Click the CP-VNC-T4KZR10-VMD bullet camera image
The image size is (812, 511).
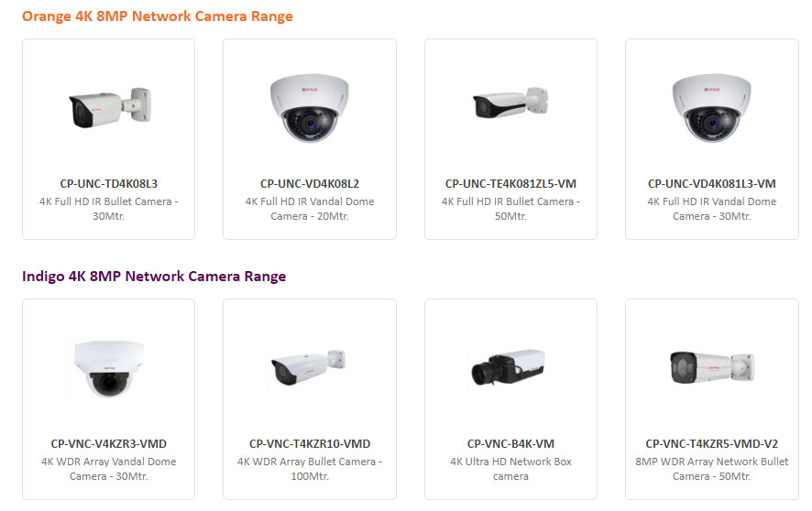[309, 367]
